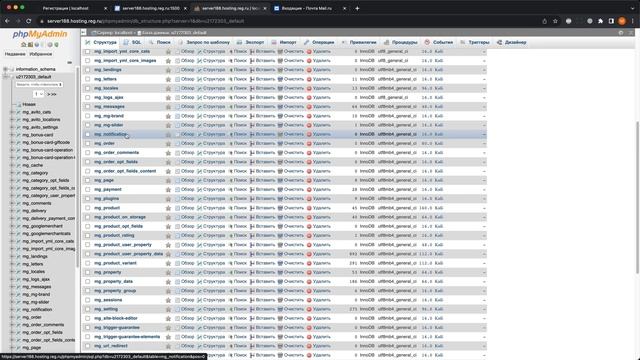Open the Импорт tab
The height and width of the screenshot is (360, 640).
tap(284, 42)
